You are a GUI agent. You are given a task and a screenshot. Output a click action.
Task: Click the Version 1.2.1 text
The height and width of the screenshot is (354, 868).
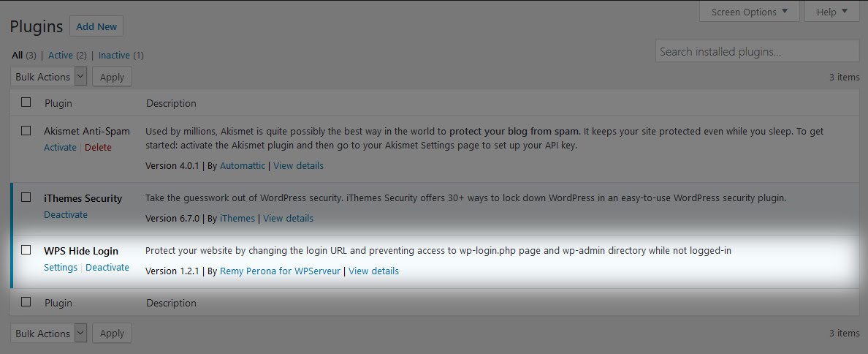point(172,271)
